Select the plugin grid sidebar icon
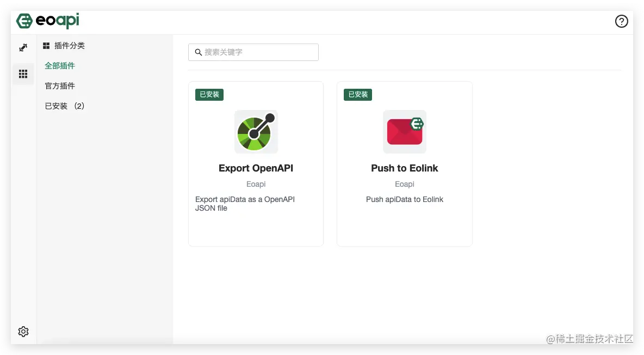The width and height of the screenshot is (644, 355). coord(23,74)
